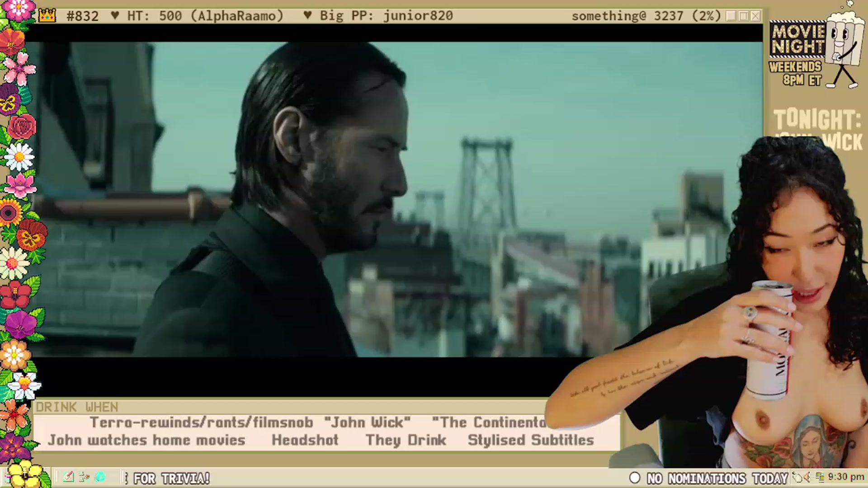Click the speaker volume tray icon
This screenshot has width=868, height=488.
tap(807, 478)
